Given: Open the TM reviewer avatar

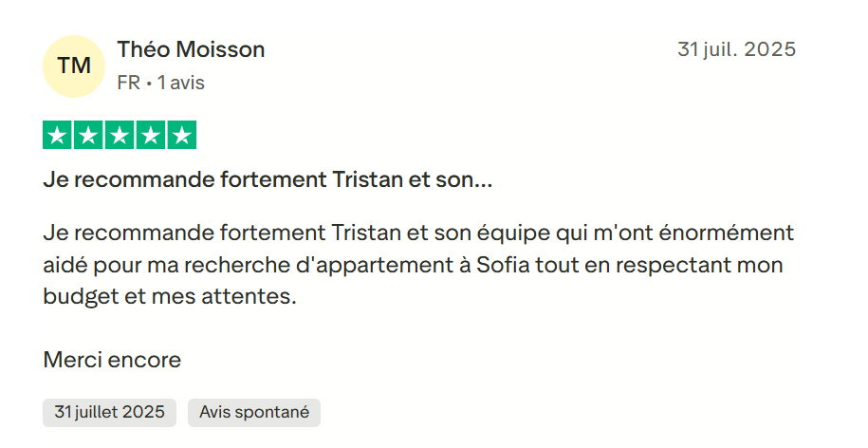Looking at the screenshot, I should click(x=74, y=65).
